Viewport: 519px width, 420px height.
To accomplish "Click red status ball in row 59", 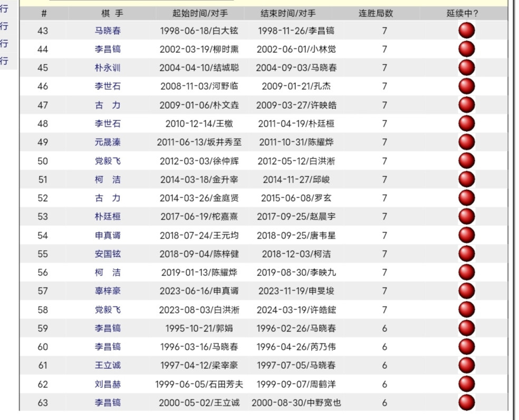I will (x=467, y=328).
